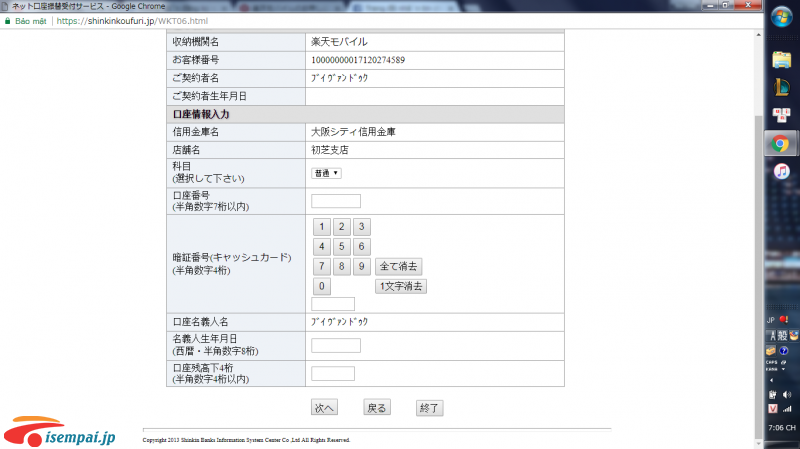Focus the 名義人生年月日 birth date field
Viewport: 800px width, 449px height.
[x=336, y=345]
